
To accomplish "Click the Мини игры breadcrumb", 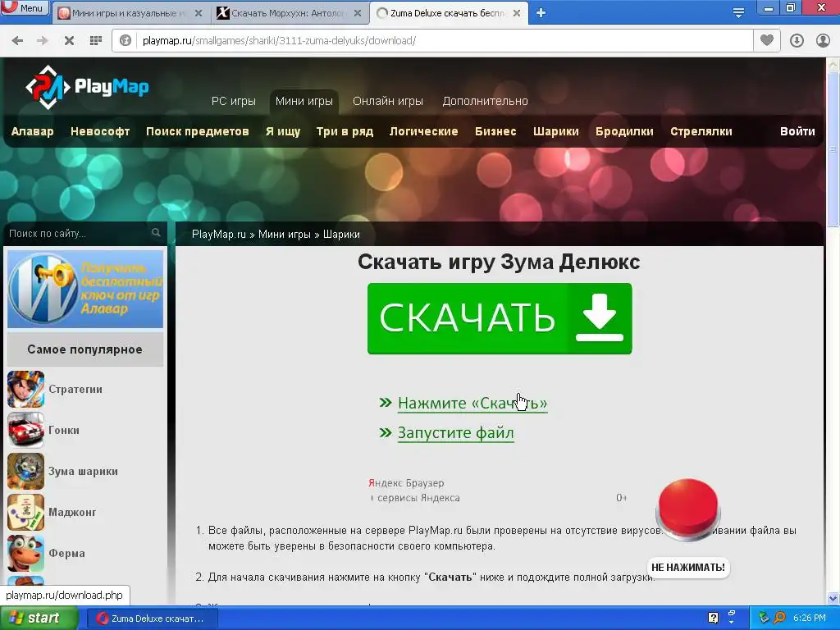I will pyautogui.click(x=285, y=234).
